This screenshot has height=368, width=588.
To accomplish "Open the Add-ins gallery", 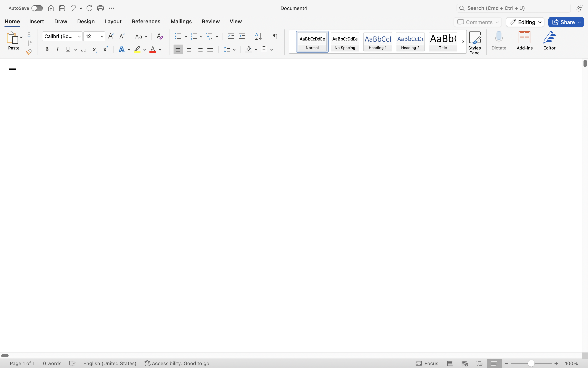I will [x=525, y=41].
